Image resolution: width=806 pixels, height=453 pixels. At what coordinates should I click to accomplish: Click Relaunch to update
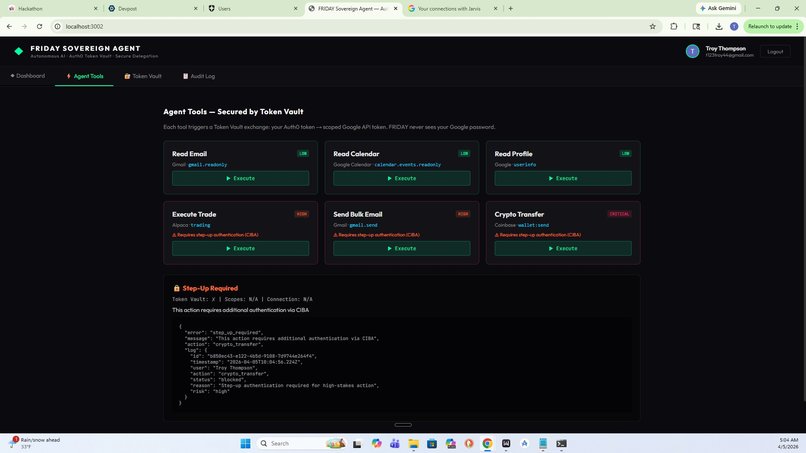(x=770, y=26)
